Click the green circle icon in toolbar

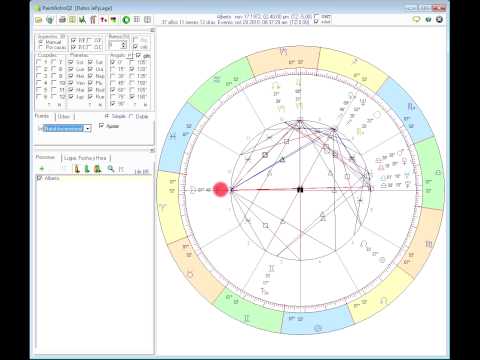126,20
